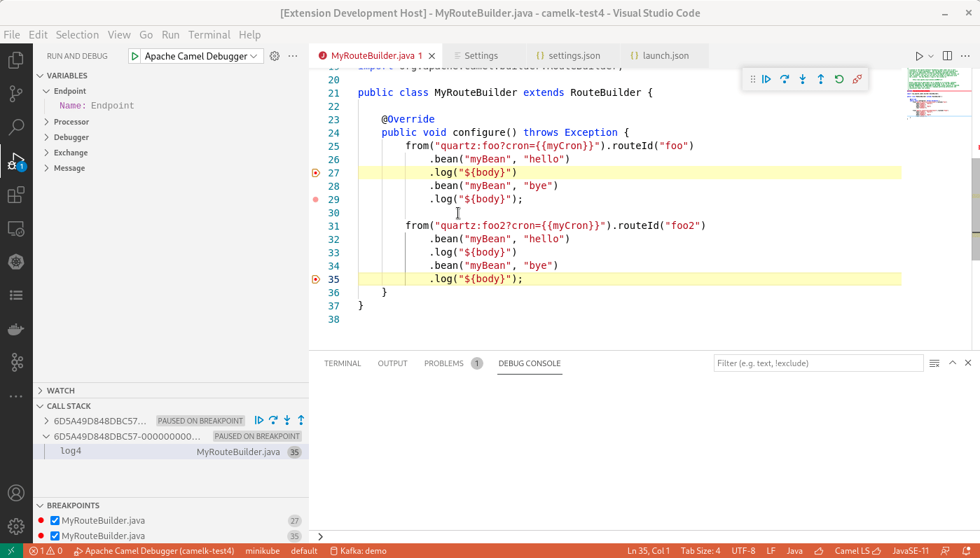Click the Step Over debug icon
Image resolution: width=980 pixels, height=558 pixels.
click(785, 78)
